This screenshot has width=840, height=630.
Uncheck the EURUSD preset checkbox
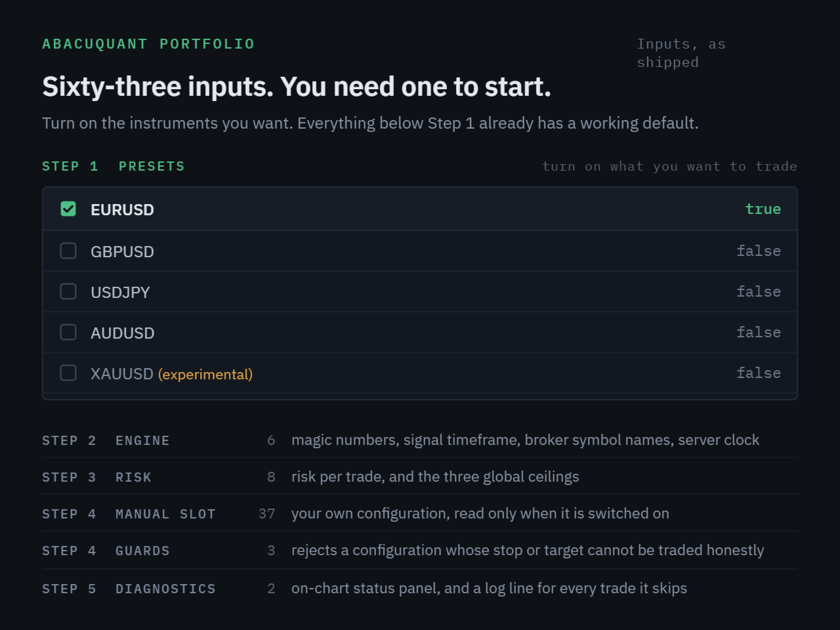click(68, 209)
